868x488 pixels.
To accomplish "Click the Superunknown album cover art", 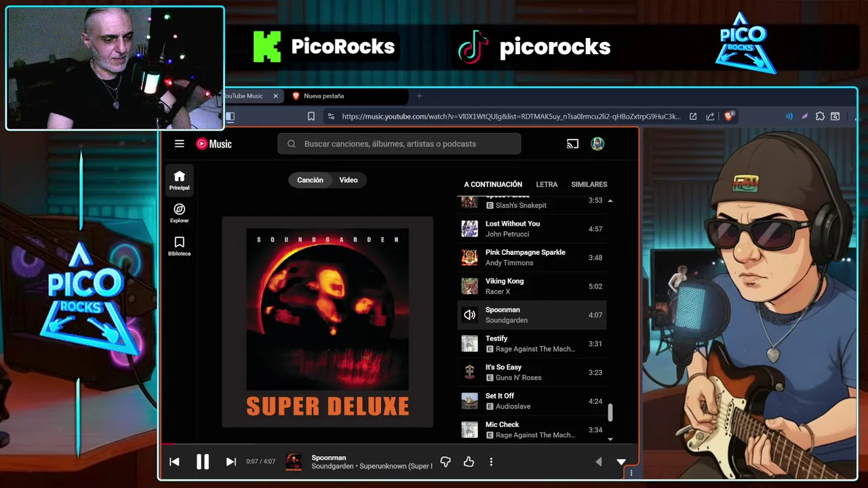I will pyautogui.click(x=328, y=322).
